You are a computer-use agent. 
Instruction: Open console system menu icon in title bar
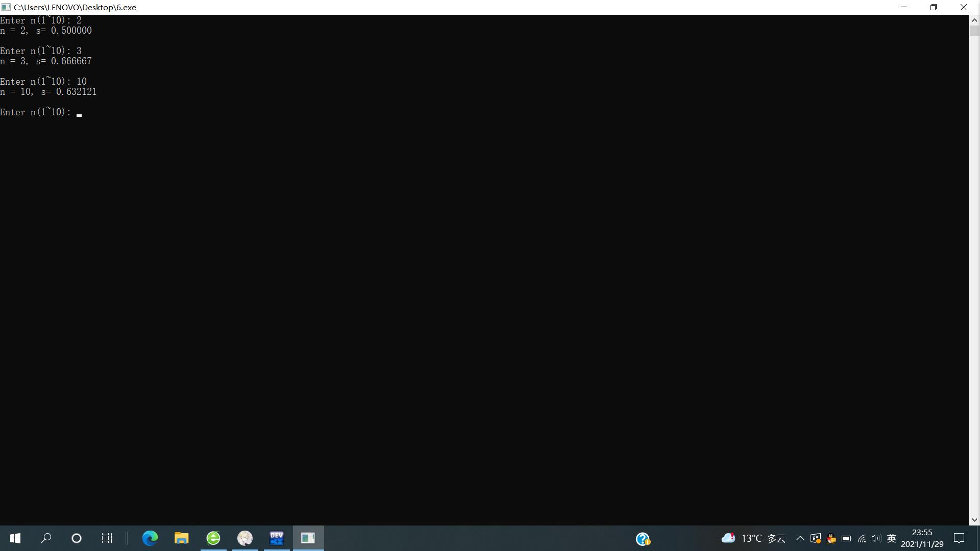pyautogui.click(x=6, y=7)
